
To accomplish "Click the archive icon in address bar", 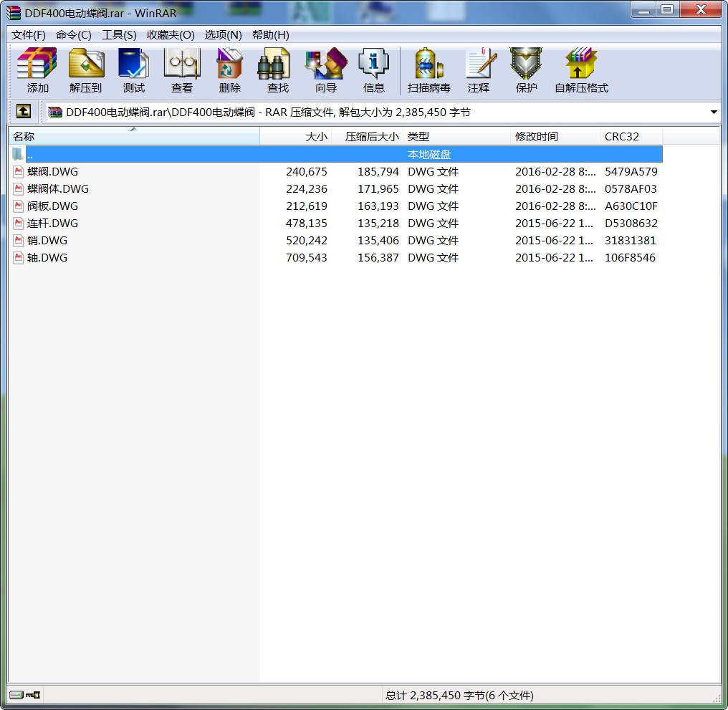I will (x=55, y=112).
